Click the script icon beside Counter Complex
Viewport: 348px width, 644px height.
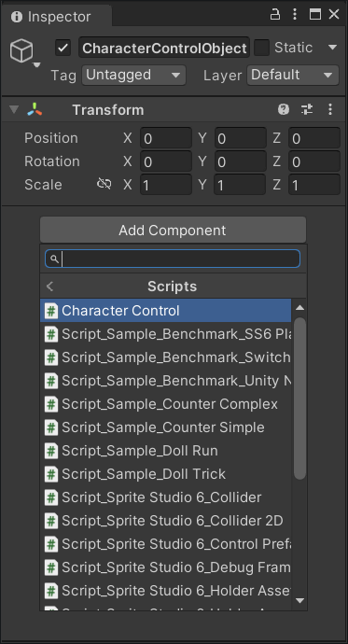click(x=51, y=404)
